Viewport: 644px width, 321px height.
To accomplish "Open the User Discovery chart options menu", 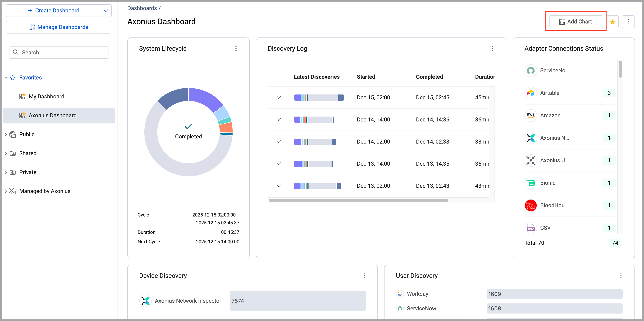I will pos(621,275).
